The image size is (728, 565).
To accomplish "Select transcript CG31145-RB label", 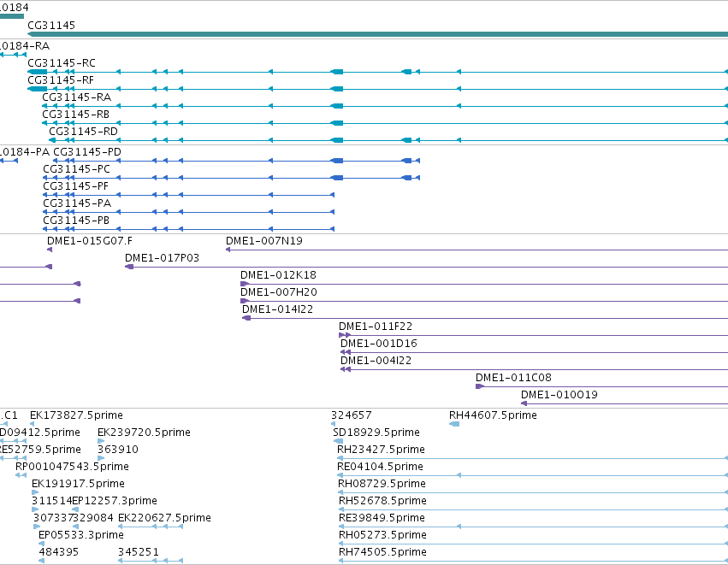I will pyautogui.click(x=75, y=115).
